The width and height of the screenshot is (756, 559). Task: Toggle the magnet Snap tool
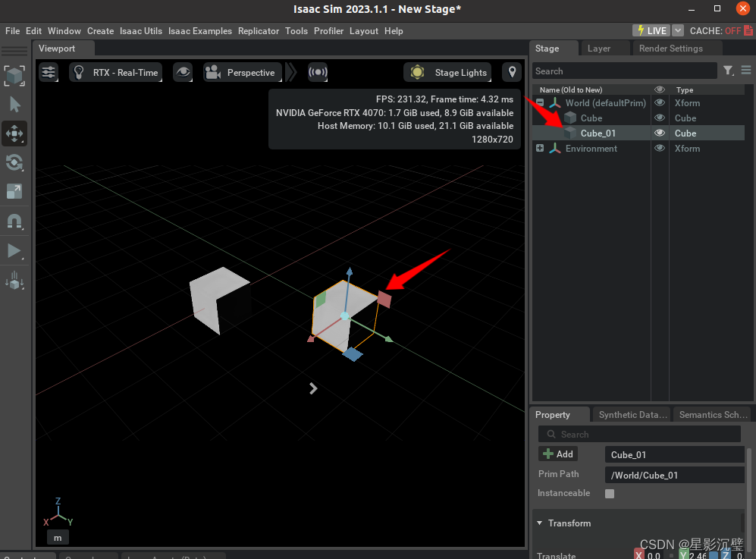(x=14, y=221)
